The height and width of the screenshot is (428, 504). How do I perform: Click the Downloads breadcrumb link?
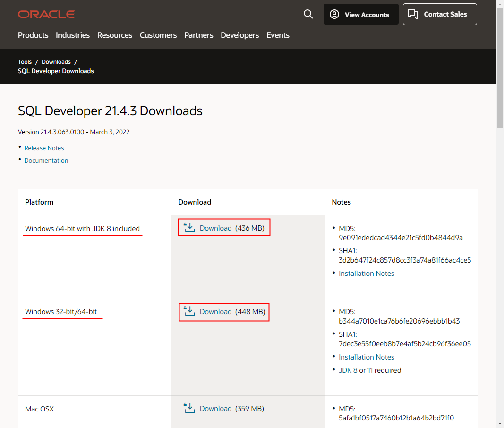(x=56, y=61)
